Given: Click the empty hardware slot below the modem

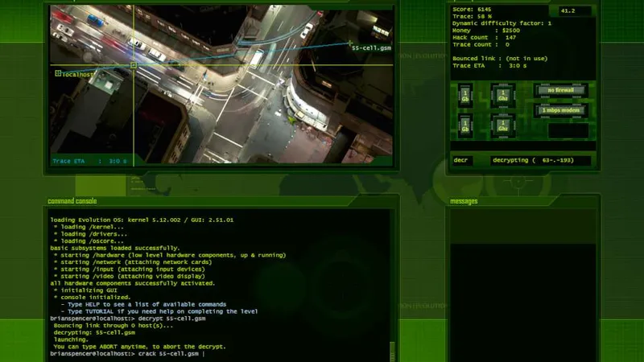Looking at the screenshot, I should 568,130.
